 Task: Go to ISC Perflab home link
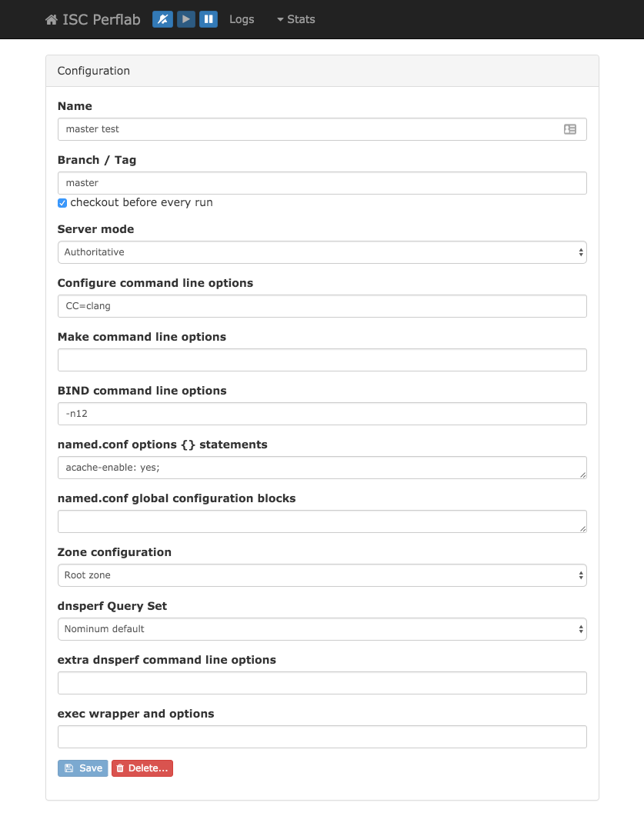(x=101, y=20)
